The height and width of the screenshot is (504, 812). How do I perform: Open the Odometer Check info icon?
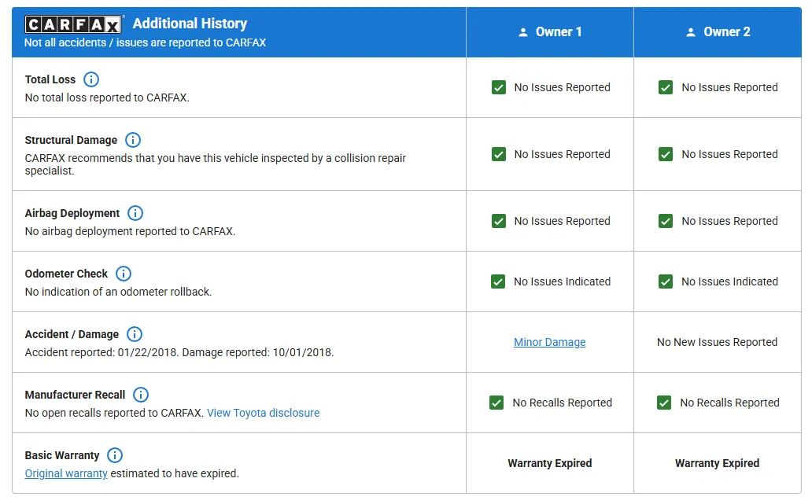[x=124, y=273]
